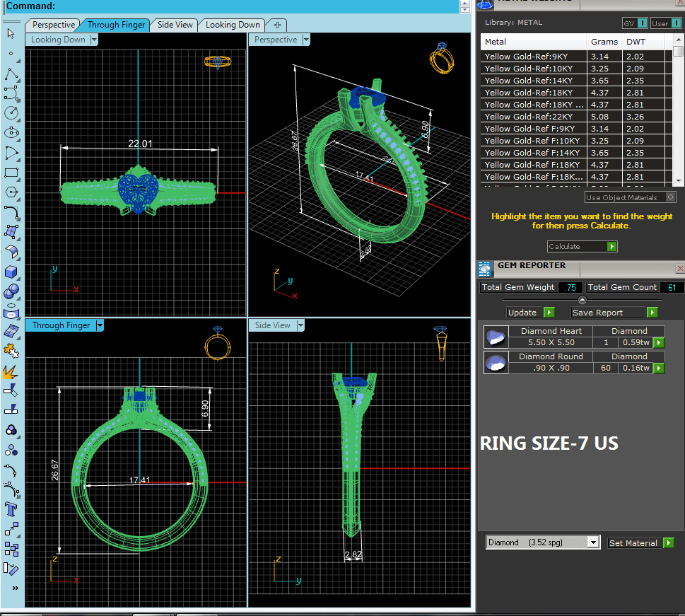Switch to the Looking Down tab
685x616 pixels.
pyautogui.click(x=233, y=25)
